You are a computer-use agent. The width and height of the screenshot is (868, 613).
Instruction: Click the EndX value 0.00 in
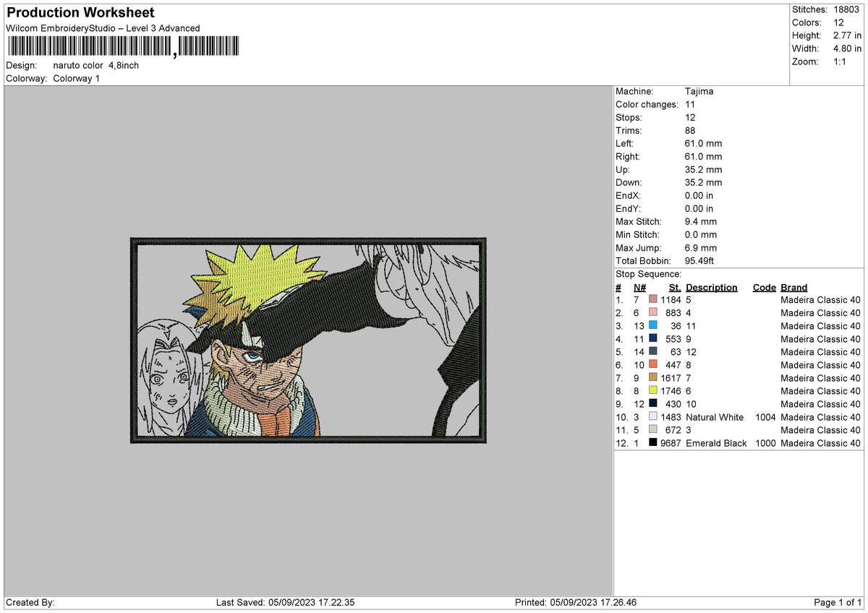coord(699,195)
